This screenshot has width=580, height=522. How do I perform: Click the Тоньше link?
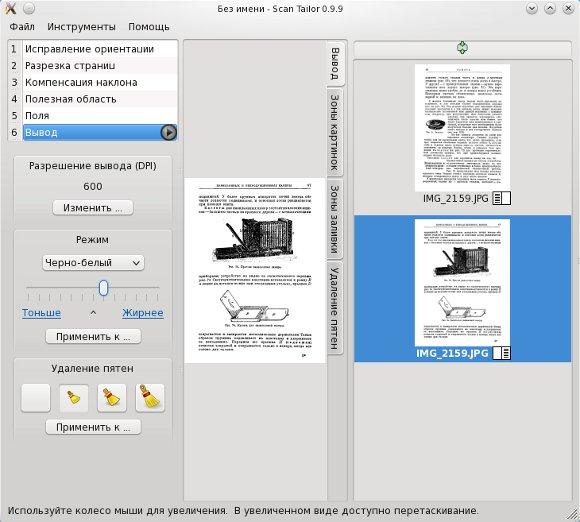[x=41, y=313]
